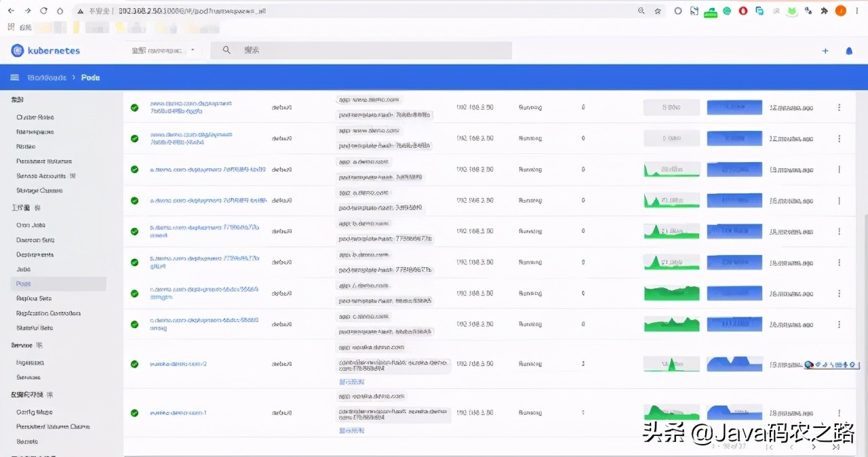The height and width of the screenshot is (457, 868).
Task: Expand all labels on the second-to-last pod row
Action: click(x=351, y=382)
